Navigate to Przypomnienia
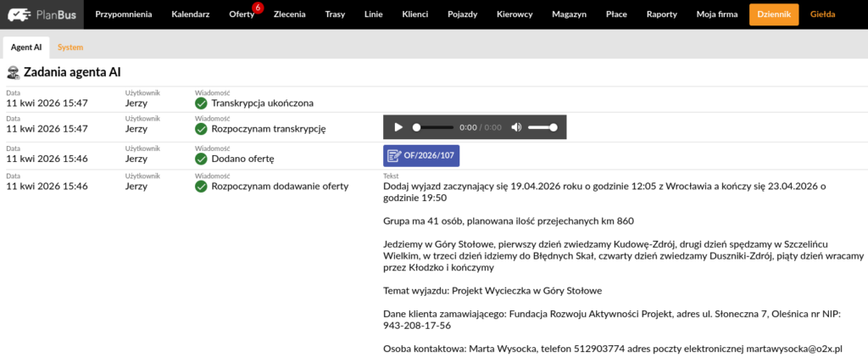Screen dimensions: 868x363 pyautogui.click(x=124, y=15)
